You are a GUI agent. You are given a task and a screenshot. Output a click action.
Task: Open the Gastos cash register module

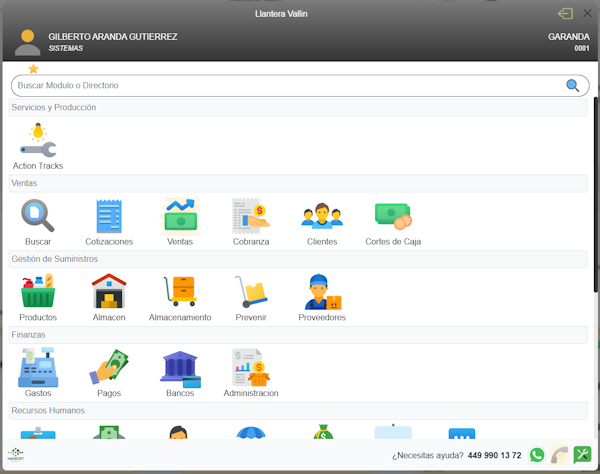point(38,369)
